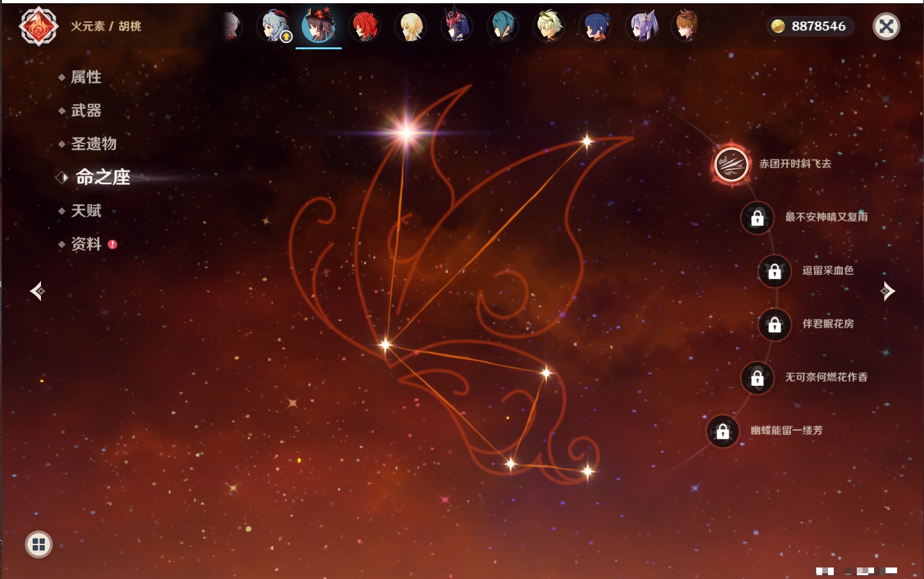Go to next character with right arrow

[x=887, y=291]
